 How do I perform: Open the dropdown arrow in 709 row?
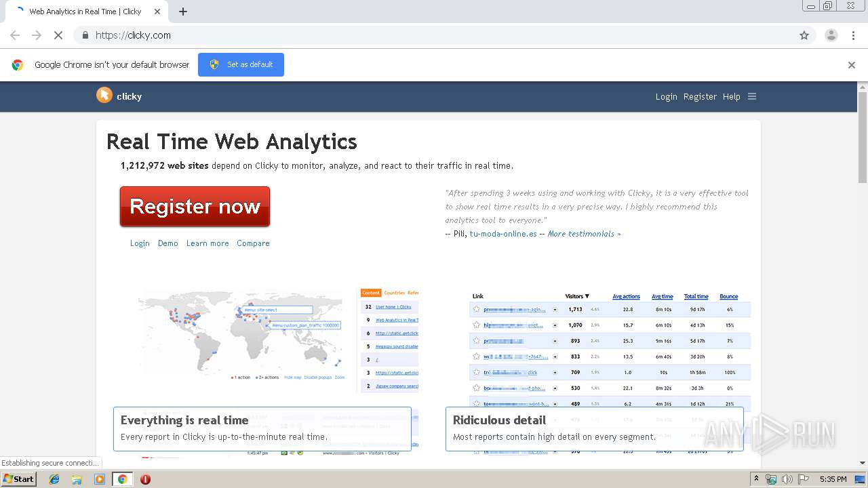click(x=555, y=372)
